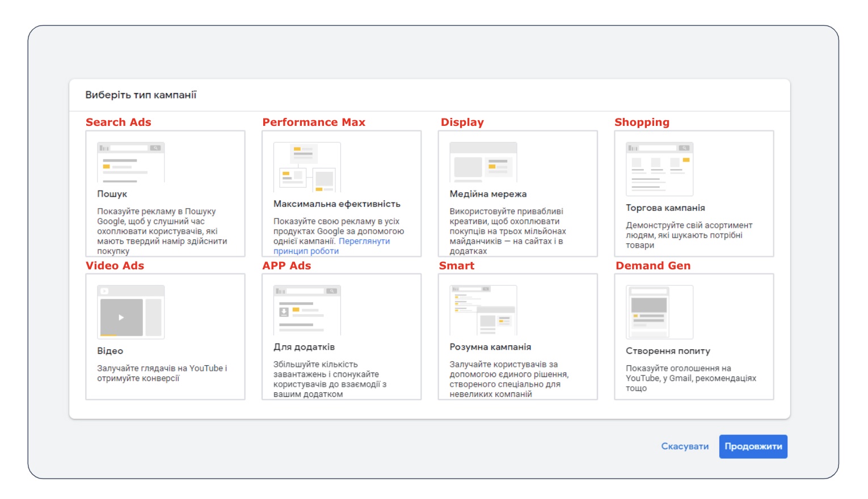Select the Торгова кампанія illustration icon
Viewport: 868px width, 499px height.
coord(659,169)
